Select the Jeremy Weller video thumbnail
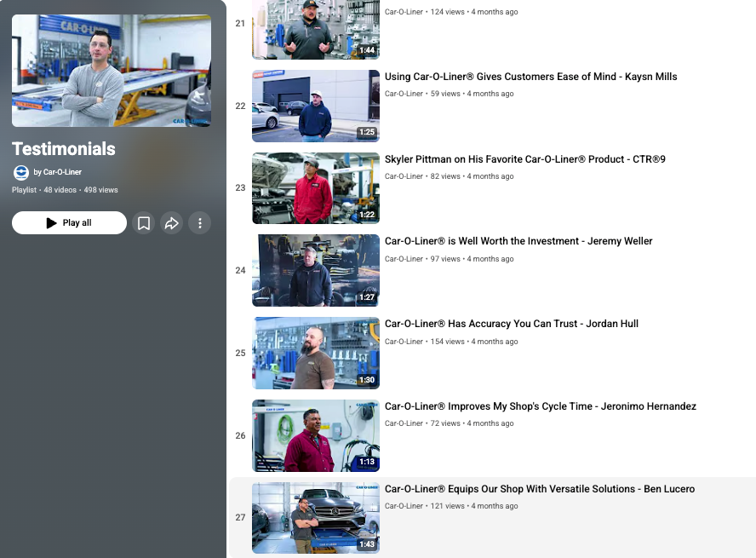 (315, 270)
